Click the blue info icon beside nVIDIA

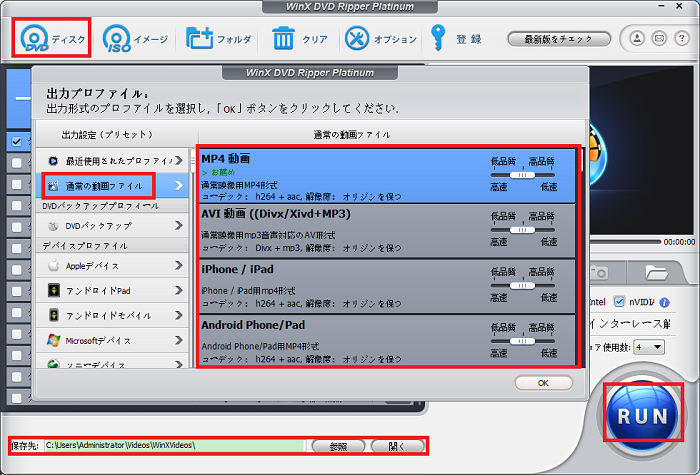(x=664, y=303)
